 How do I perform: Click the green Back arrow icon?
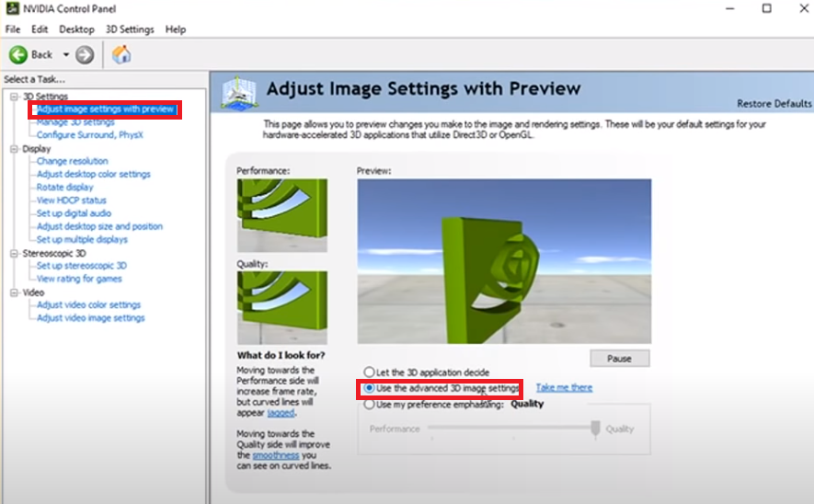coord(18,54)
